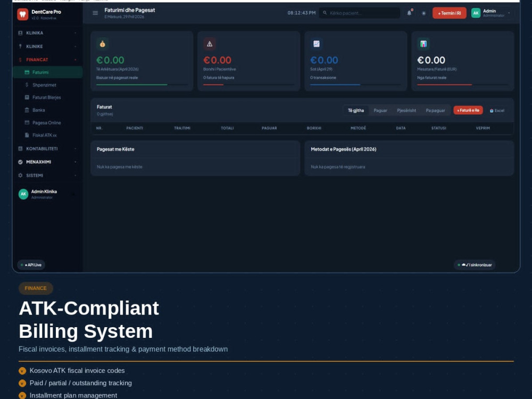
Task: Click the warning triangle icon on debt card
Action: (209, 44)
